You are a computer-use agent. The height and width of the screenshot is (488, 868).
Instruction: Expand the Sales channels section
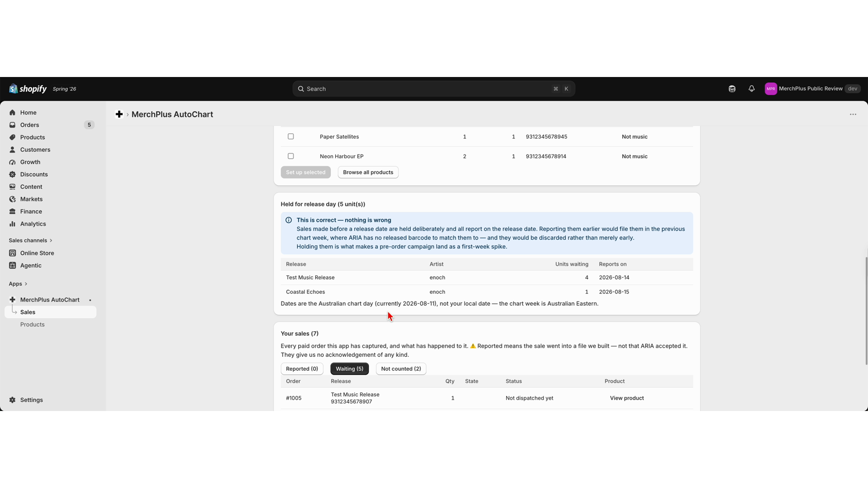pos(30,240)
